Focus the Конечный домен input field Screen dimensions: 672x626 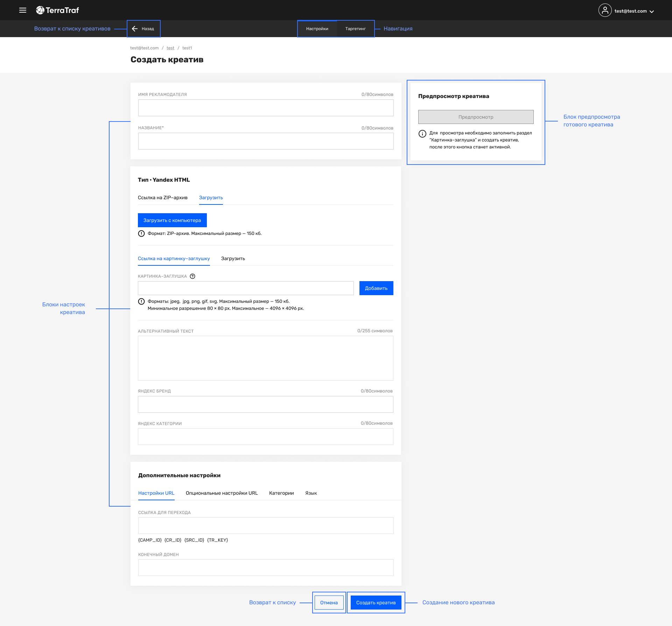266,568
